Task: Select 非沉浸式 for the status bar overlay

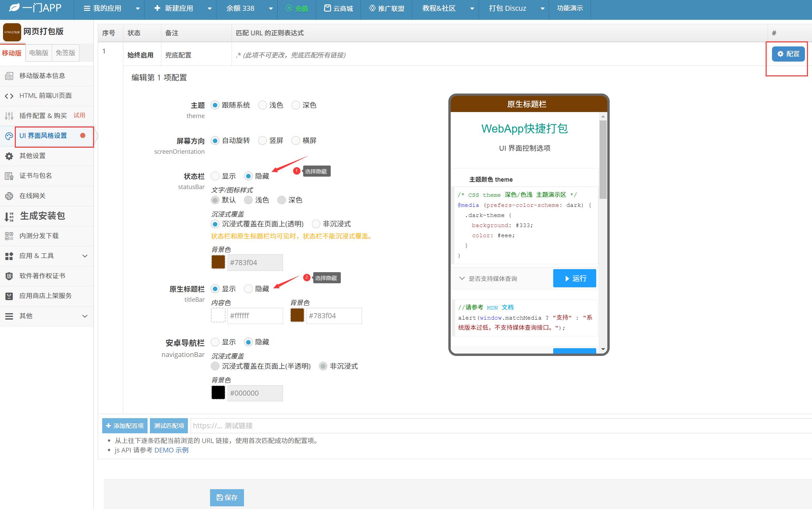Action: coord(316,224)
